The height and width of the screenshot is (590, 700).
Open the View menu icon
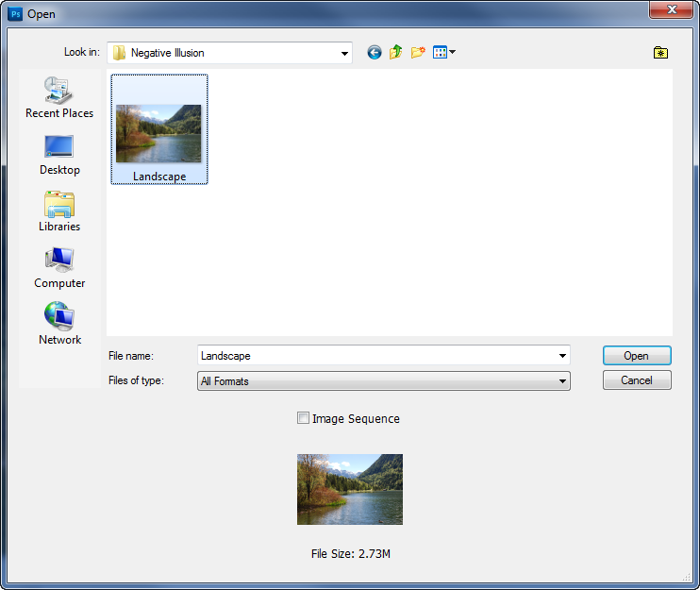(443, 53)
